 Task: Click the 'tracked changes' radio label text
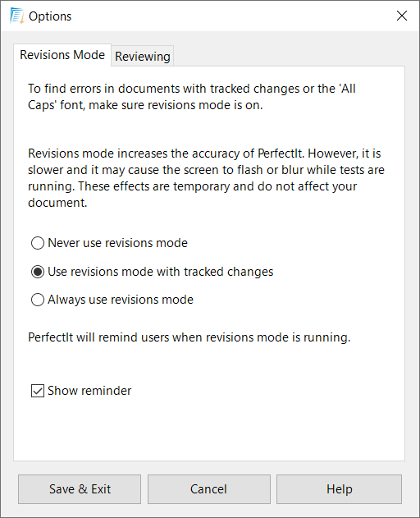point(161,272)
